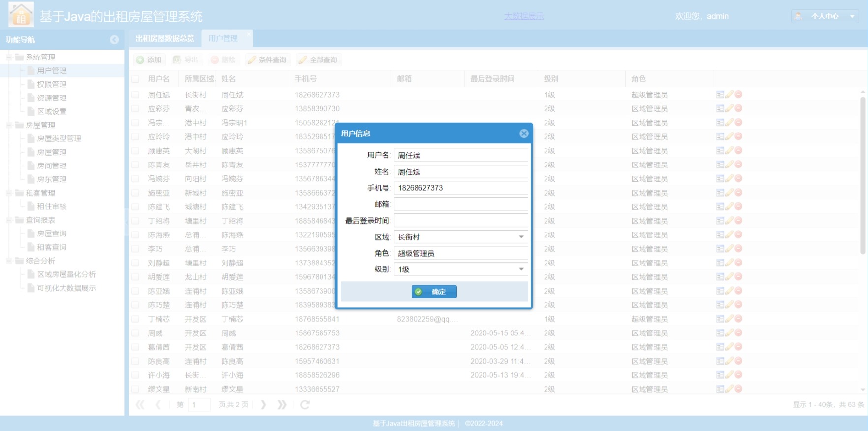Close the 用户信息 dialog
This screenshot has height=431, width=868.
point(524,133)
